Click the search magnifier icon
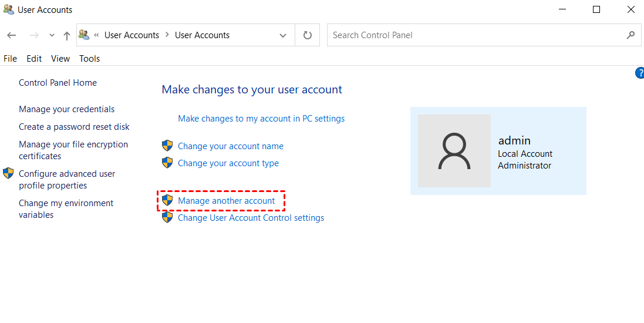The image size is (644, 323). click(x=630, y=35)
